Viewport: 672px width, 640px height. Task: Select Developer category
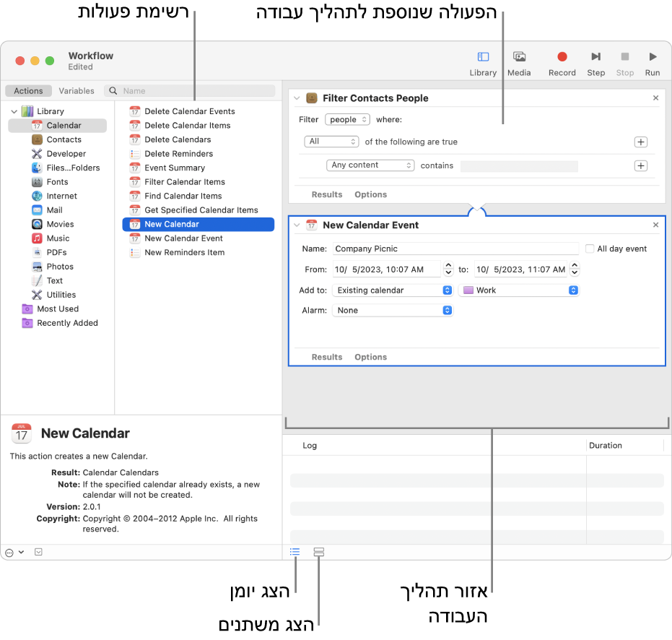[x=58, y=154]
